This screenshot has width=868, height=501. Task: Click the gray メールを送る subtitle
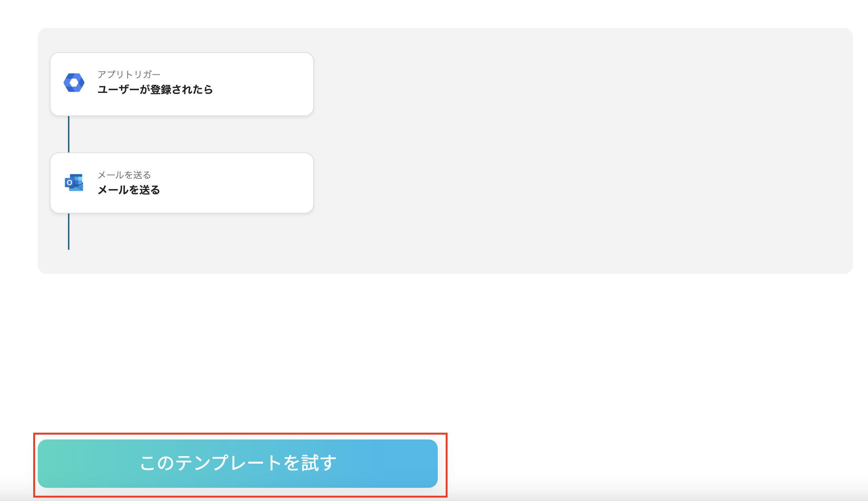pos(125,175)
